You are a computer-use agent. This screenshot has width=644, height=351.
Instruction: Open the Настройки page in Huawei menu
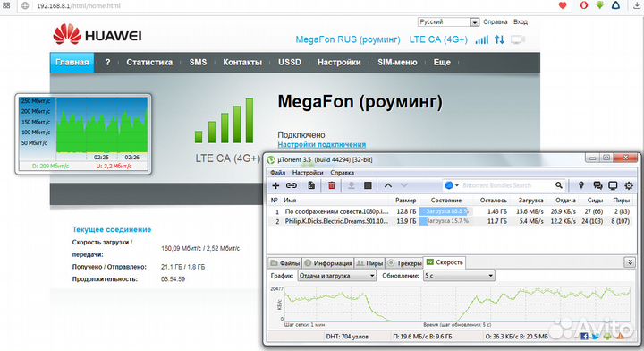click(x=339, y=63)
